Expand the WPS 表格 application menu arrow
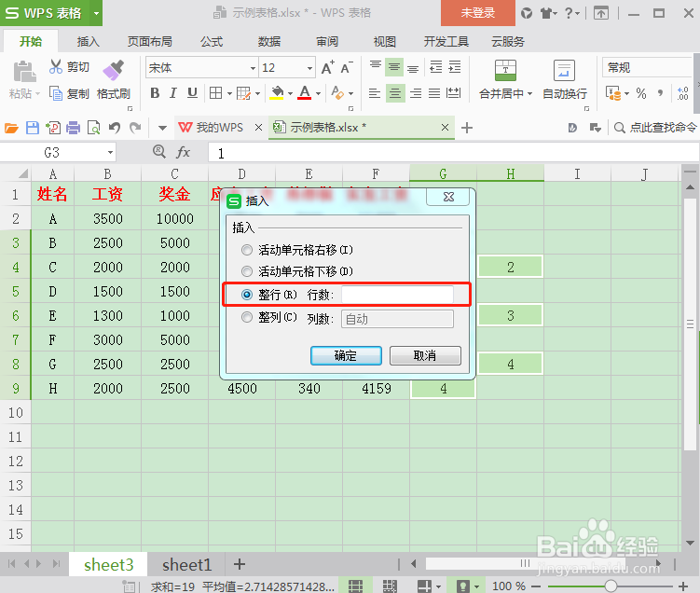The height and width of the screenshot is (593, 700). point(96,13)
